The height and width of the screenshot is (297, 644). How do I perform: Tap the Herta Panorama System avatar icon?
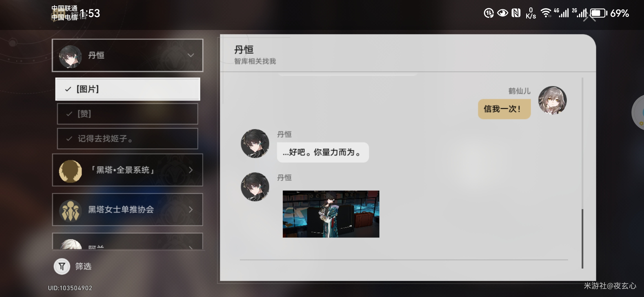(x=70, y=171)
